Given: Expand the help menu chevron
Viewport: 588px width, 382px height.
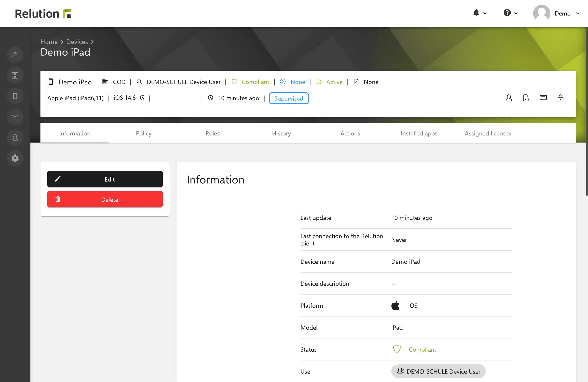Looking at the screenshot, I should coord(516,13).
